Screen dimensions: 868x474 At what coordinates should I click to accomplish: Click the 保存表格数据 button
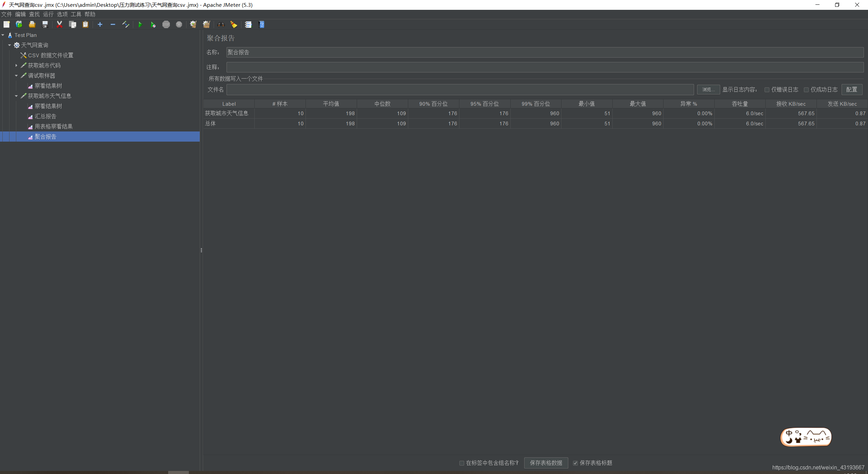pos(546,463)
